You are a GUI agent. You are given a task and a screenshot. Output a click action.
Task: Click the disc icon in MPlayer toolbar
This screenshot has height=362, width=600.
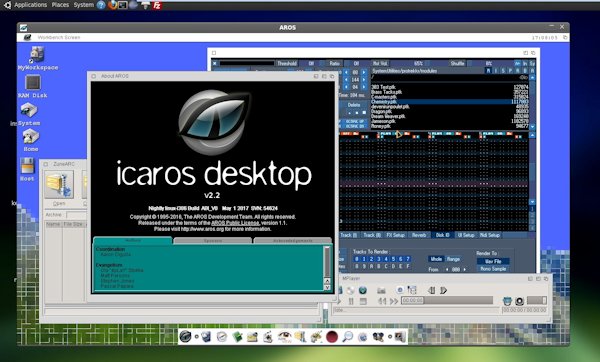350,290
